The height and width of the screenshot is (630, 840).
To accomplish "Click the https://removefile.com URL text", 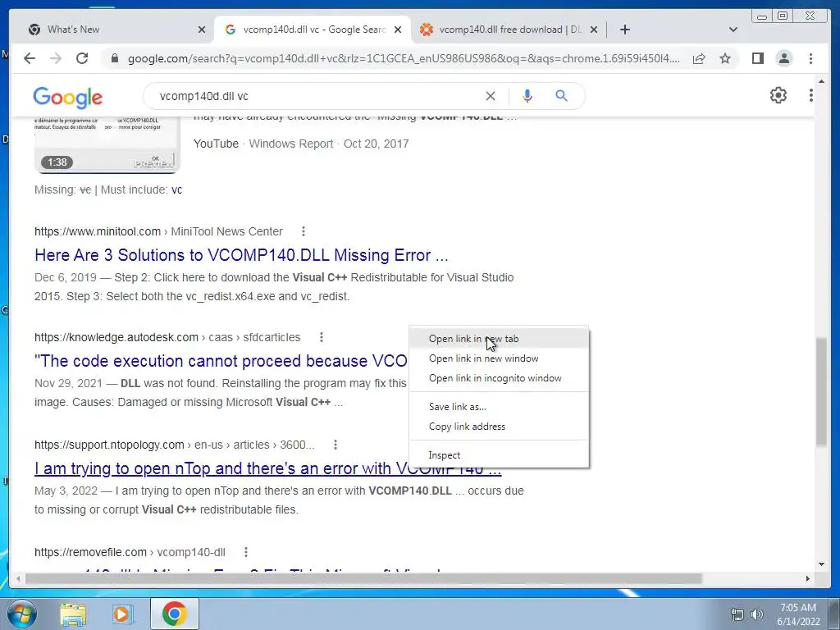I will pos(90,552).
